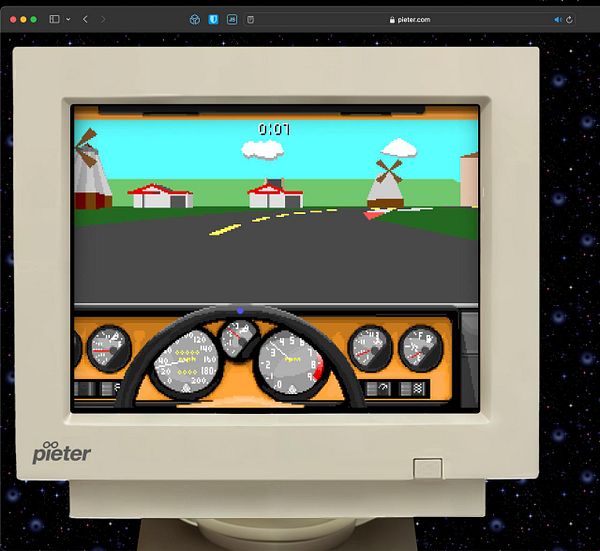Go forward with the forward arrow

(103, 19)
